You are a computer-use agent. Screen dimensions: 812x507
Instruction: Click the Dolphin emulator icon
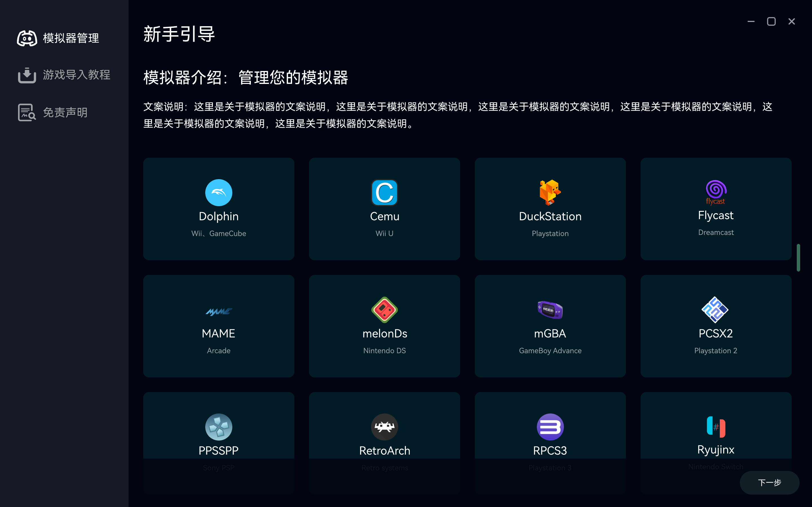[x=219, y=192]
